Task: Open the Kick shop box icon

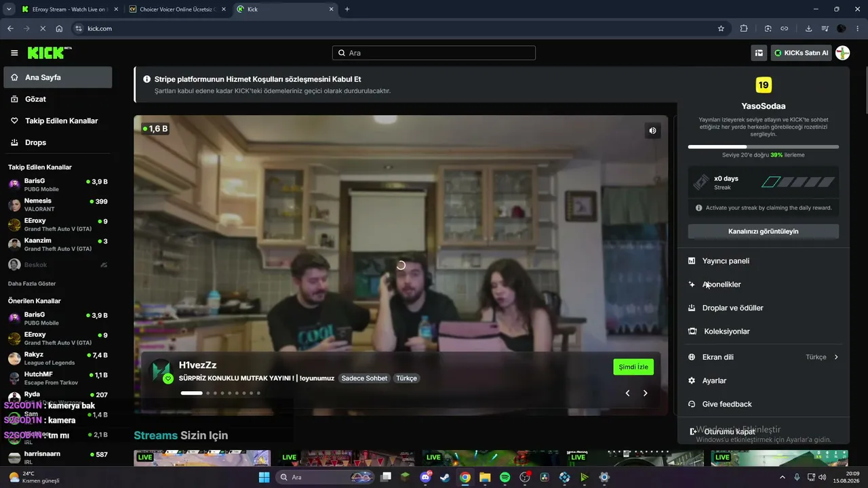Action: pyautogui.click(x=759, y=53)
